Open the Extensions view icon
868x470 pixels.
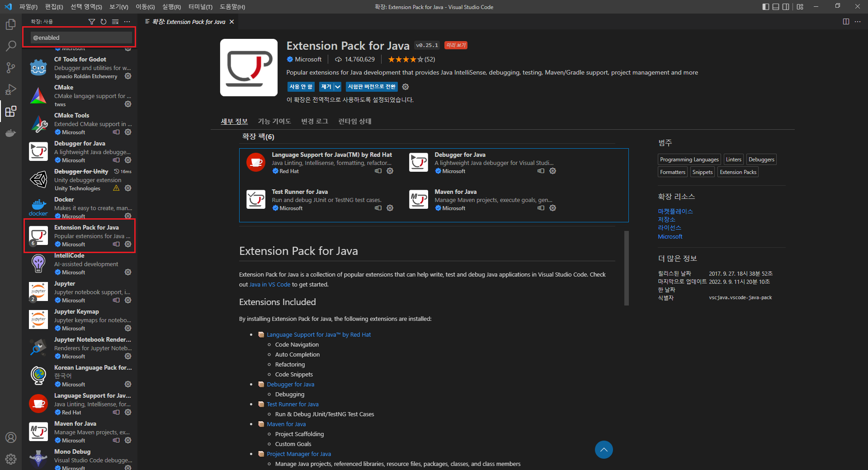11,111
